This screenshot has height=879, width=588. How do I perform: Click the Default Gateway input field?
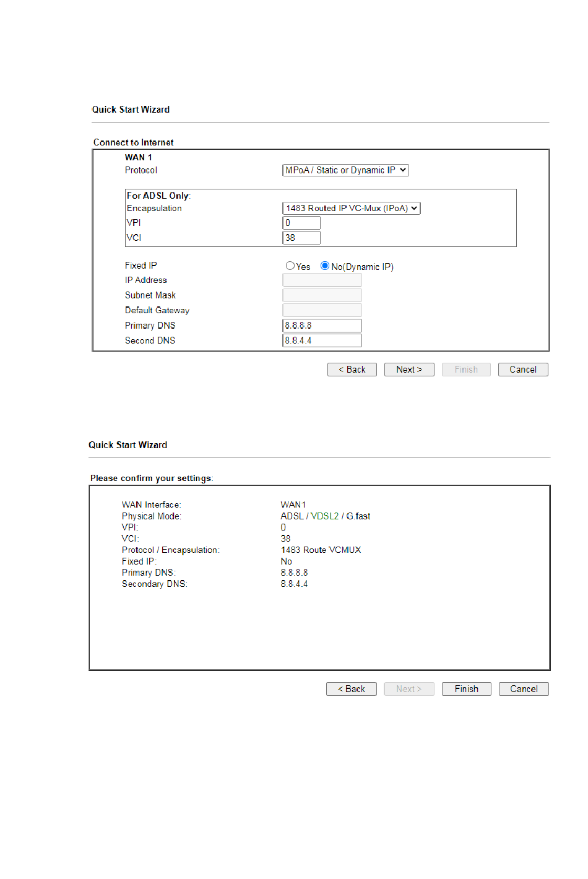(x=322, y=310)
